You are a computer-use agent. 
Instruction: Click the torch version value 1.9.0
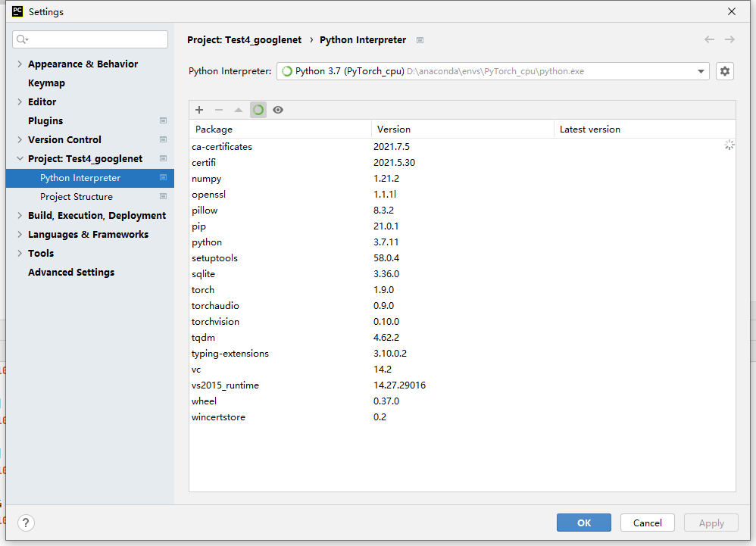(x=384, y=289)
